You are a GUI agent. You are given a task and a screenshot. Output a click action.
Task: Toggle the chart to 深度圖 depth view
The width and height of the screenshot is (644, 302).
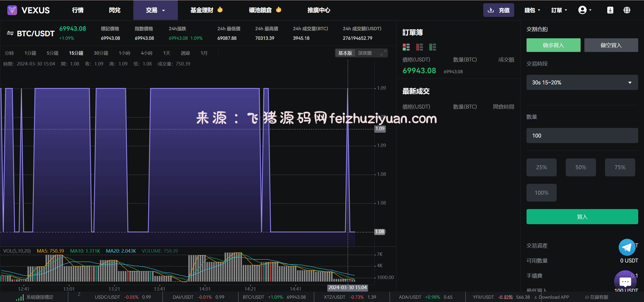tap(365, 53)
